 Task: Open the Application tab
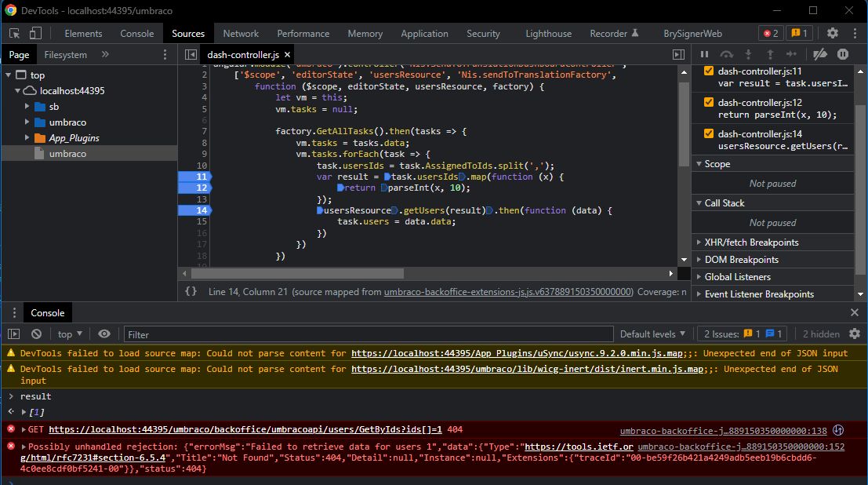[x=424, y=33]
